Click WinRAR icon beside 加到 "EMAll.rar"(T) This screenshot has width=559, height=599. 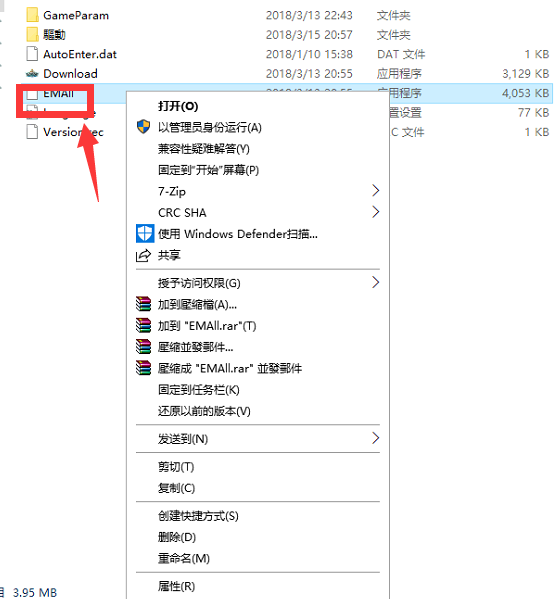[x=143, y=325]
